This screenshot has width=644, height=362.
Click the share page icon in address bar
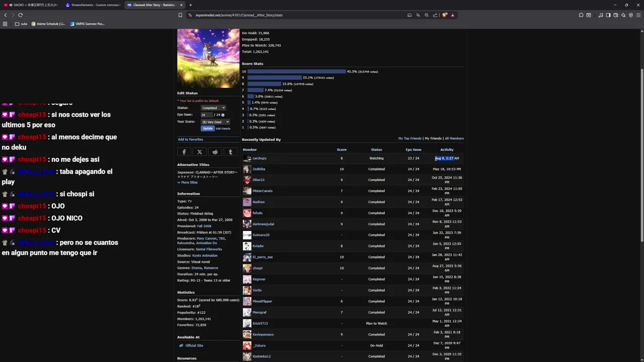click(x=435, y=15)
